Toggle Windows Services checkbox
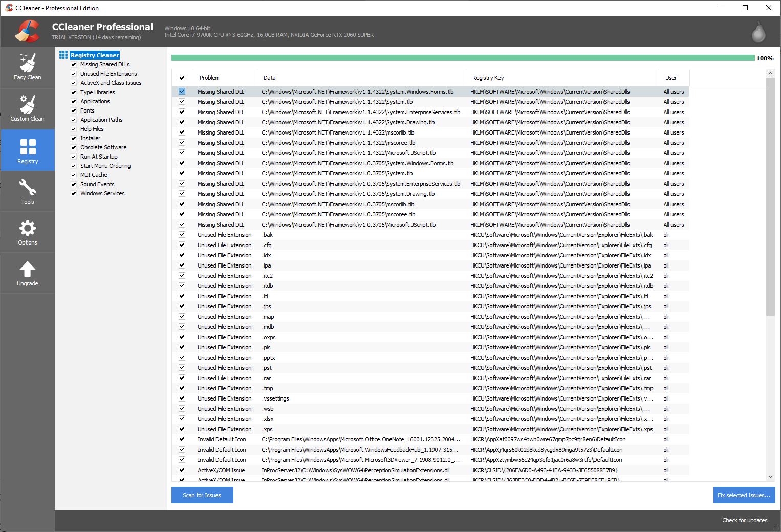This screenshot has width=781, height=532. pyautogui.click(x=74, y=193)
